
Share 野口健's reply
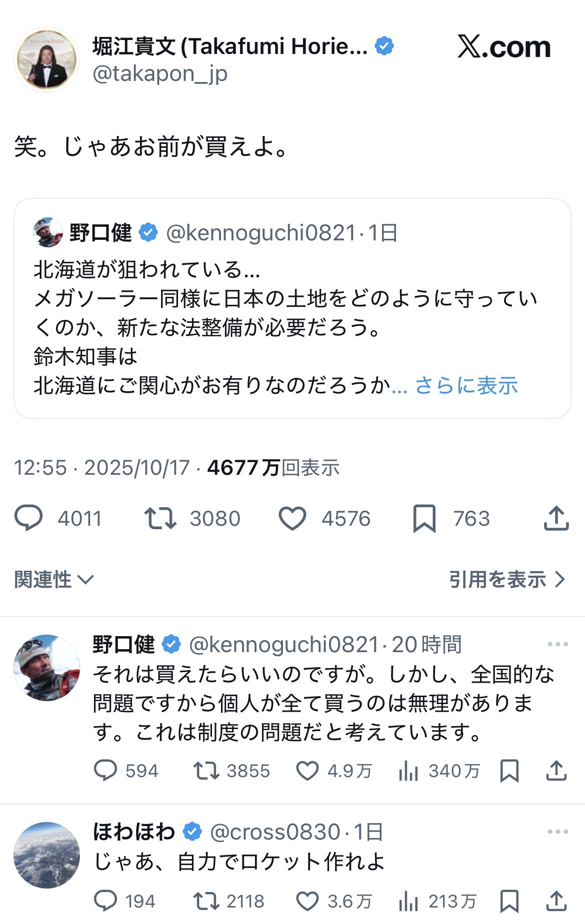556,771
